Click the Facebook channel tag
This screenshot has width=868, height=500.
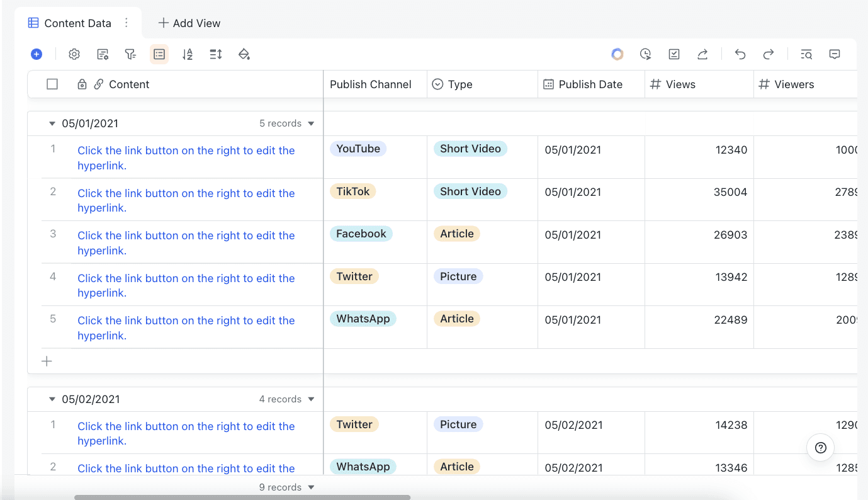point(361,234)
